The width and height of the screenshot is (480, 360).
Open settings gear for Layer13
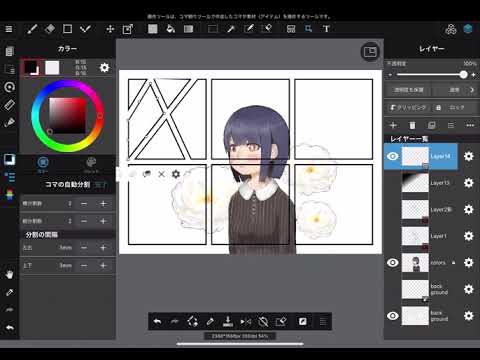[469, 183]
